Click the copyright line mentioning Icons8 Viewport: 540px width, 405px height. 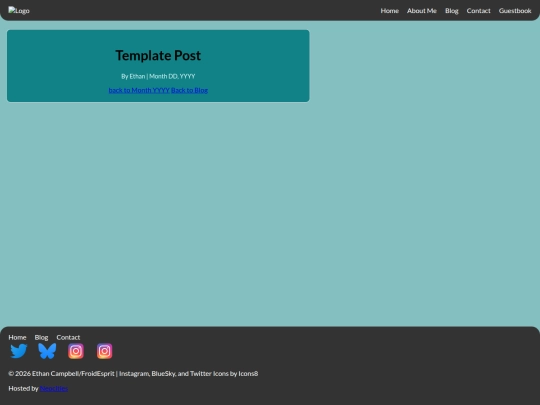(x=133, y=373)
